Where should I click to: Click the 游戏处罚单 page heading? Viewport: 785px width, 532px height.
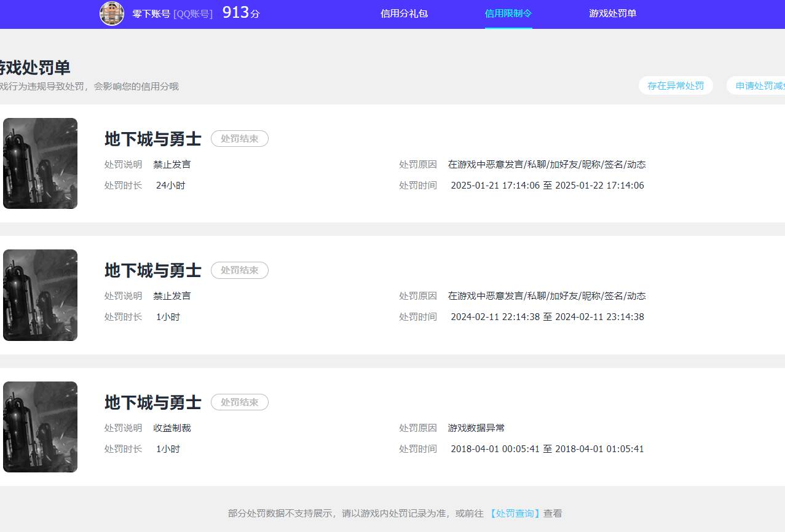(x=35, y=68)
